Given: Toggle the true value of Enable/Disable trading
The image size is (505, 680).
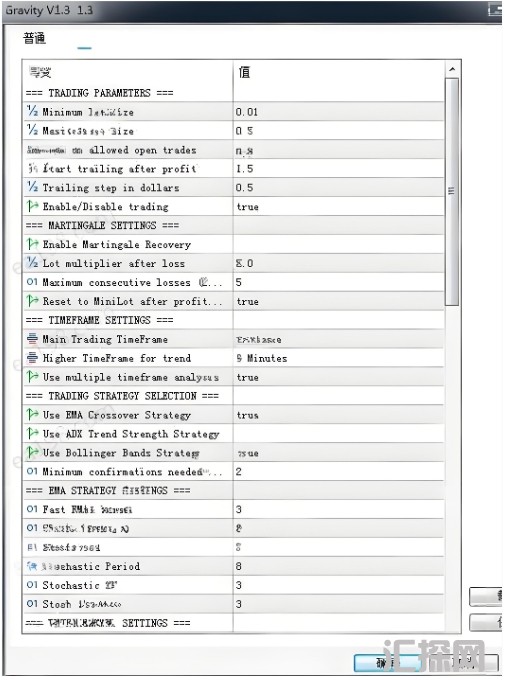Looking at the screenshot, I should 338,206.
